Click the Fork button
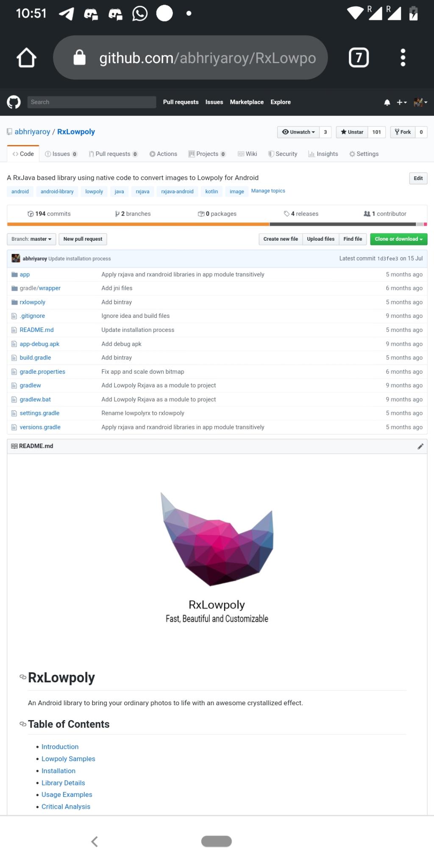434x868 pixels. click(x=403, y=132)
